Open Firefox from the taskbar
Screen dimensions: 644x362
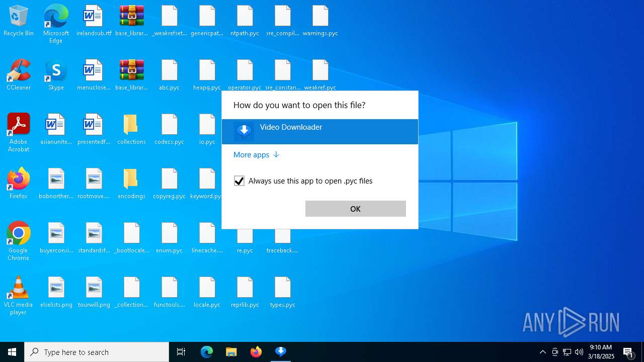pyautogui.click(x=256, y=352)
